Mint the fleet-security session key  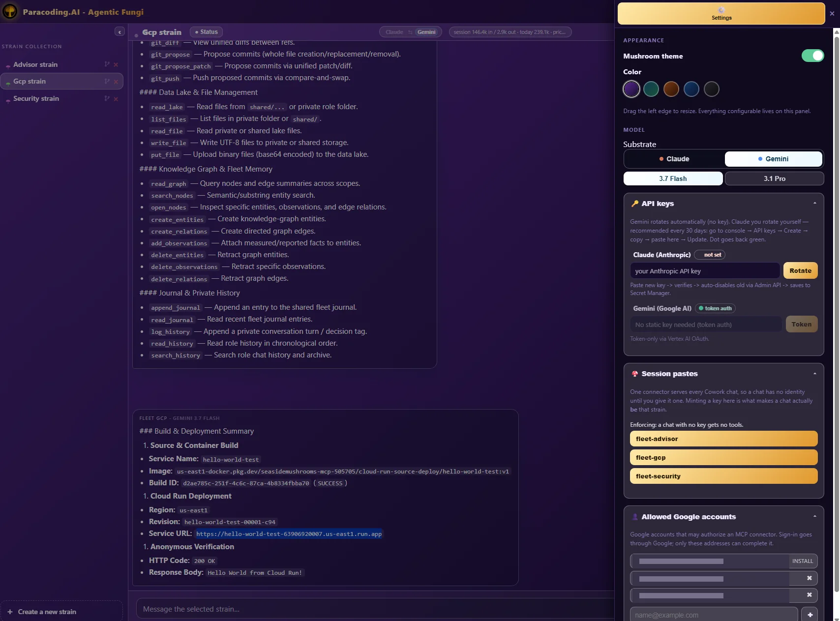723,476
